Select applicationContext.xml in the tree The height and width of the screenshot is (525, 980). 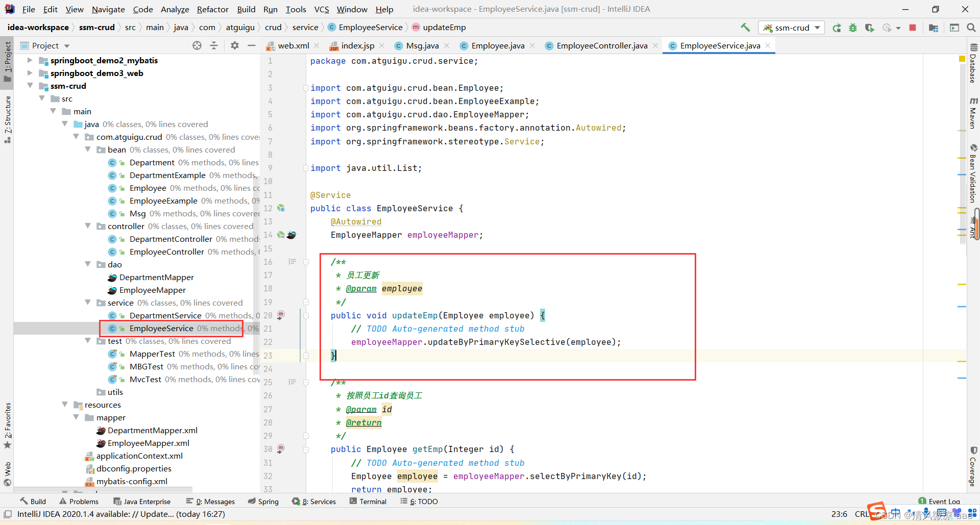pos(139,456)
